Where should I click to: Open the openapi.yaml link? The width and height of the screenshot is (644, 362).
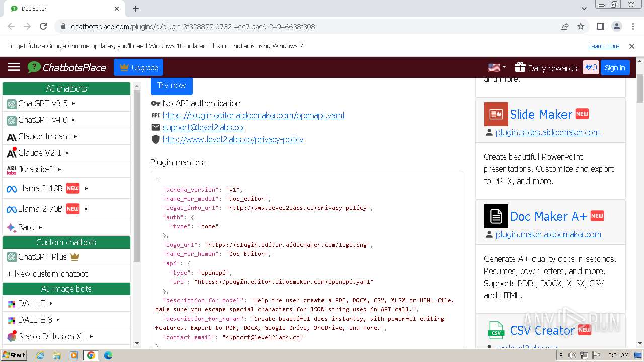click(254, 115)
